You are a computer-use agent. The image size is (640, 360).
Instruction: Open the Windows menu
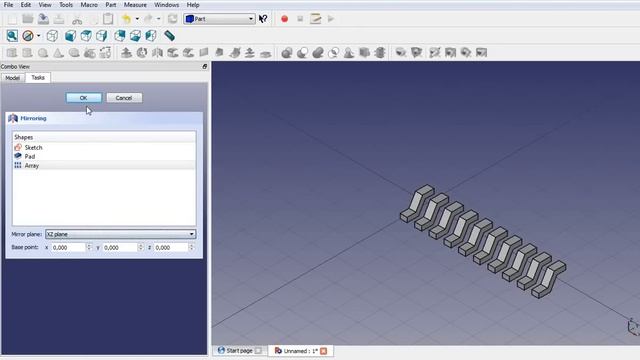coord(167,5)
